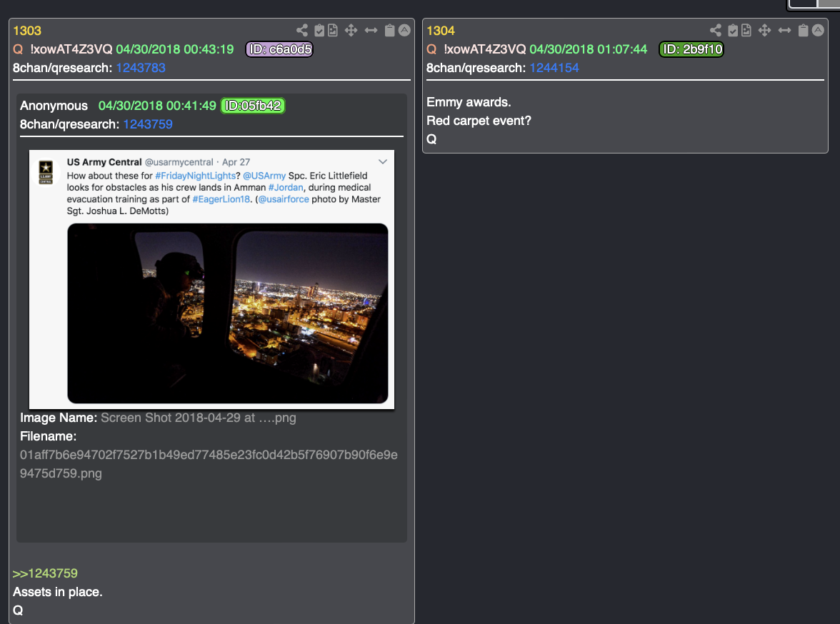Open 8chan/qresearch link 1243759 in the quoted post
This screenshot has width=840, height=624.
[x=148, y=124]
